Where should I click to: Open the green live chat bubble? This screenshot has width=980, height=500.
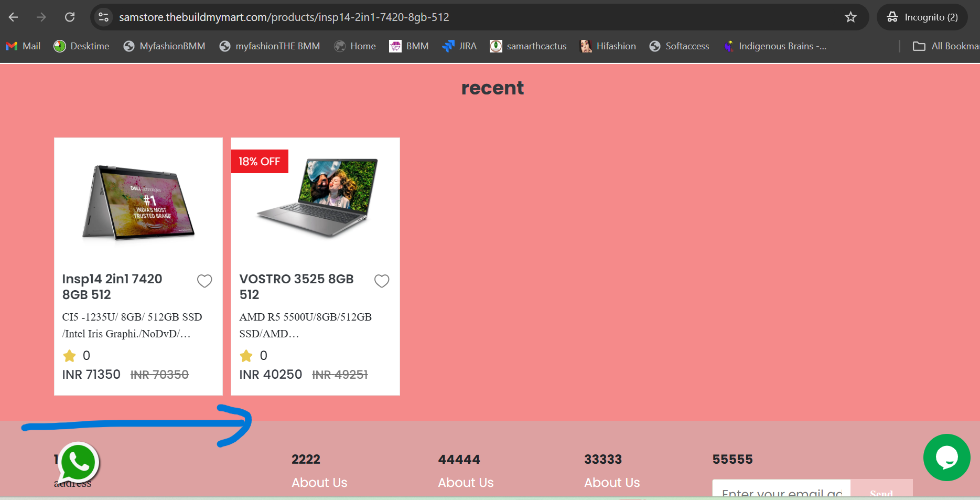[x=946, y=458]
